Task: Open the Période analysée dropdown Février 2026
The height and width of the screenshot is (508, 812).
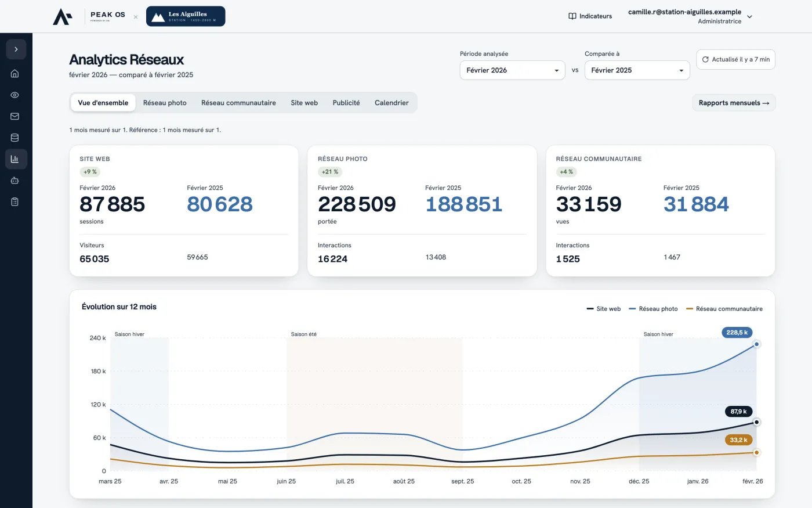Action: point(512,70)
